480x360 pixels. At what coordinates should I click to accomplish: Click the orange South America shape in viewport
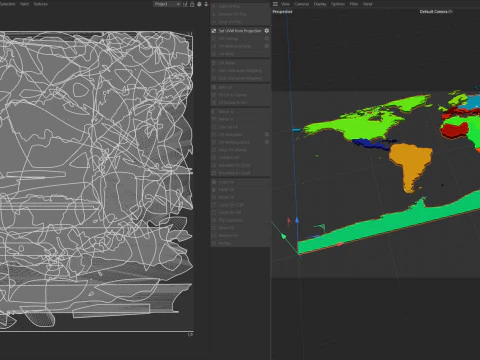(x=411, y=161)
